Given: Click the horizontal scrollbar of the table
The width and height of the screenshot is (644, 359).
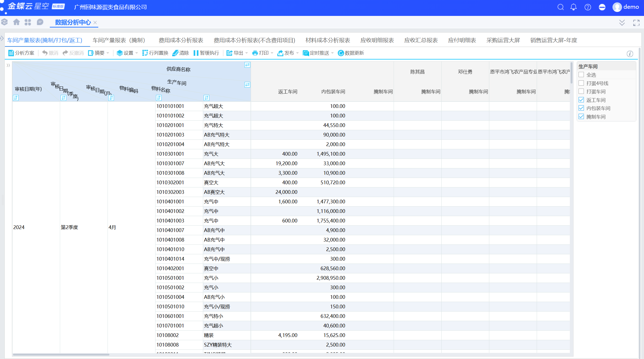Looking at the screenshot, I should [61, 354].
